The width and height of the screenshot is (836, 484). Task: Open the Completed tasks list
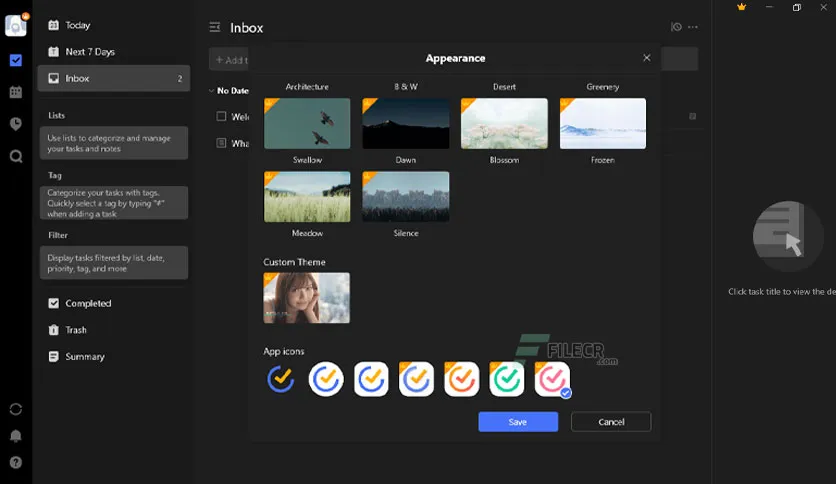[x=88, y=303]
